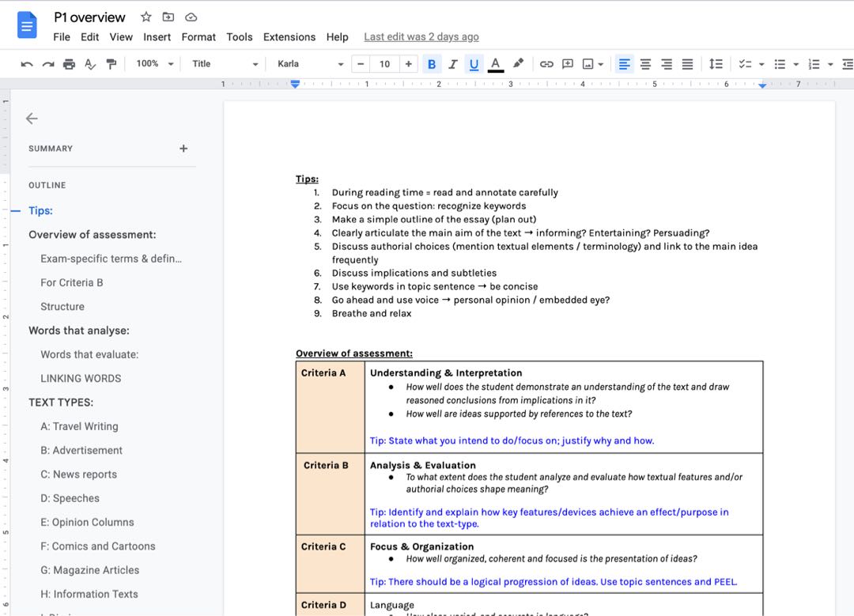Change the text color swatch
The width and height of the screenshot is (854, 616).
click(x=494, y=63)
